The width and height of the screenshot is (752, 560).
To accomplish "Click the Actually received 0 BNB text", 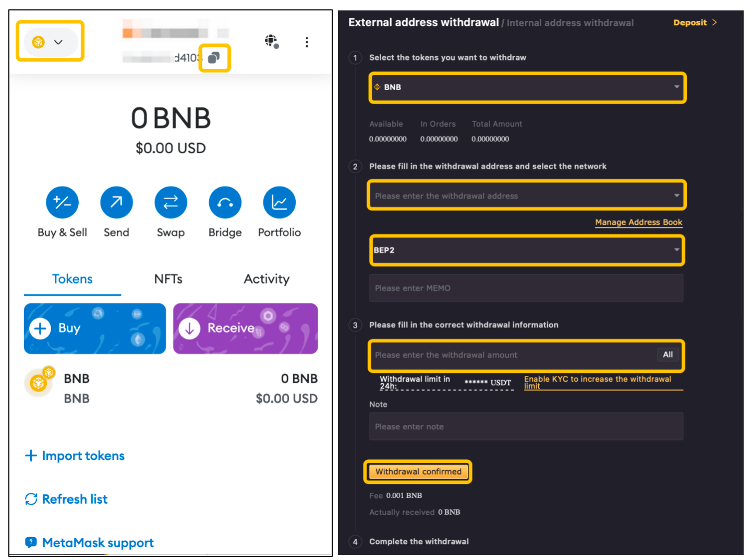I will [x=415, y=512].
